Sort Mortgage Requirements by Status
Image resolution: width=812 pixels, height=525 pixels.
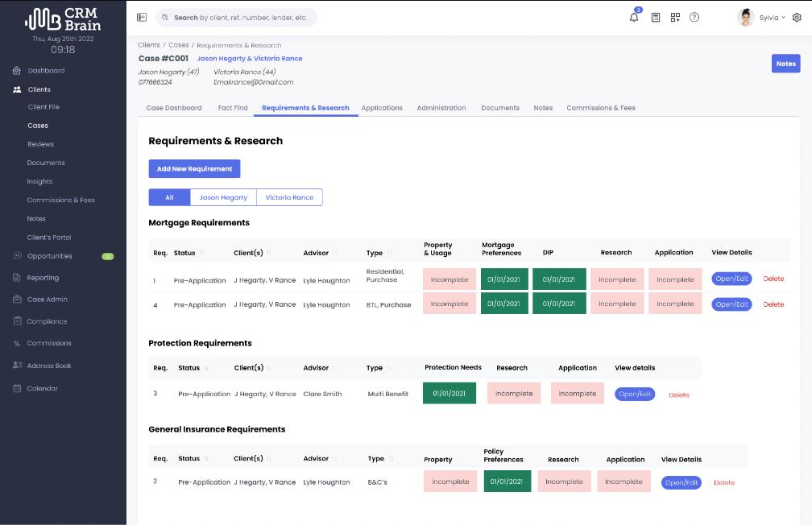[201, 253]
